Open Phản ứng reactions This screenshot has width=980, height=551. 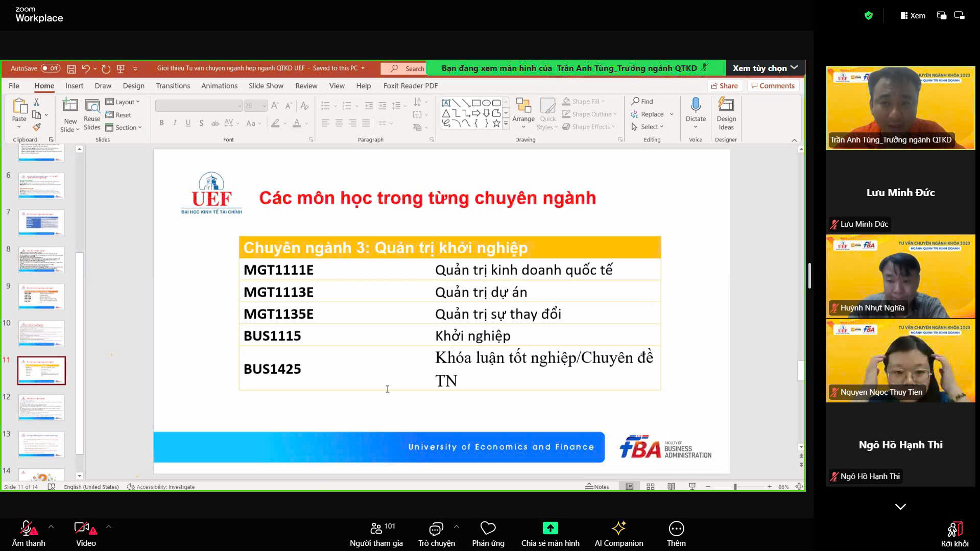tap(488, 529)
